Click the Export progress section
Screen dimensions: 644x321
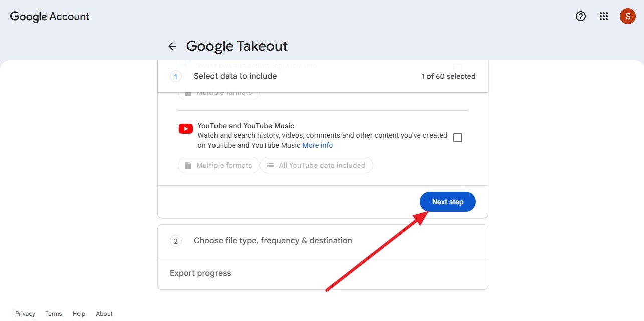[323, 273]
